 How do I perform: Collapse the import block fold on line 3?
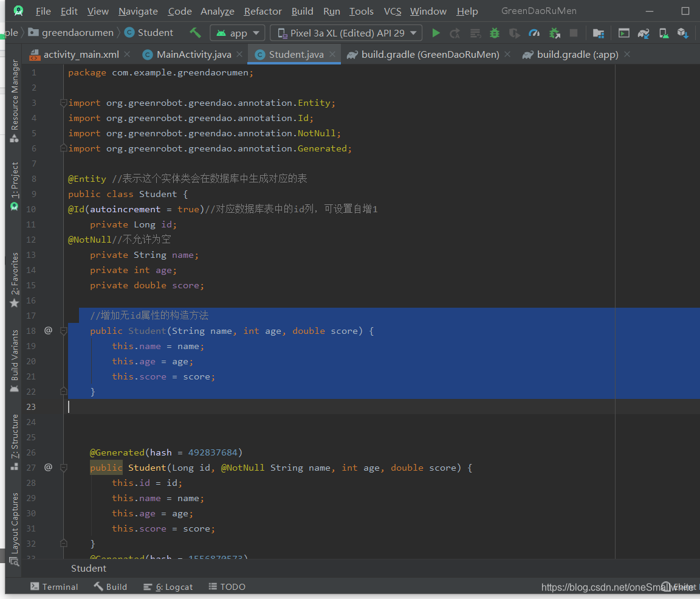click(63, 103)
